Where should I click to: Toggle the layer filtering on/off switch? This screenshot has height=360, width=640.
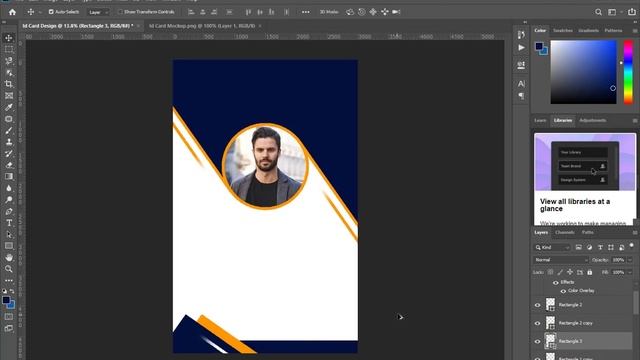tap(631, 245)
